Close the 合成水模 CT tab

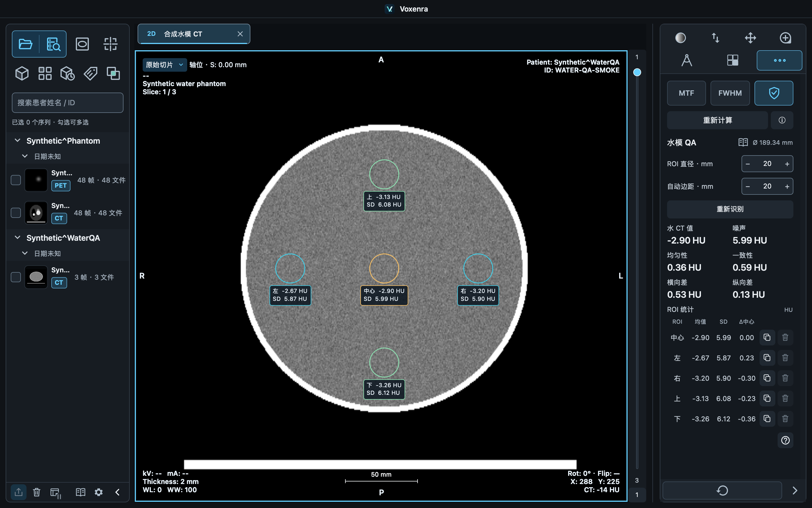[240, 34]
